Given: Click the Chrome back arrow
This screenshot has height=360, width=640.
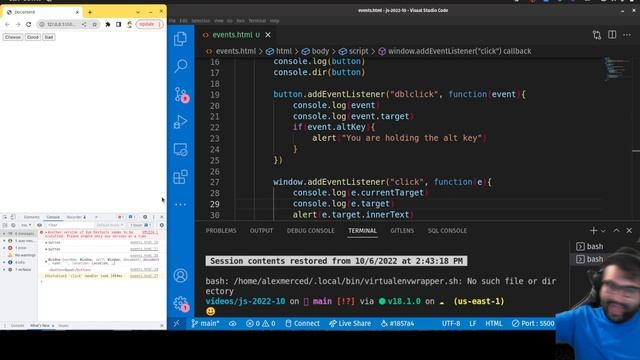Looking at the screenshot, I should coord(7,24).
